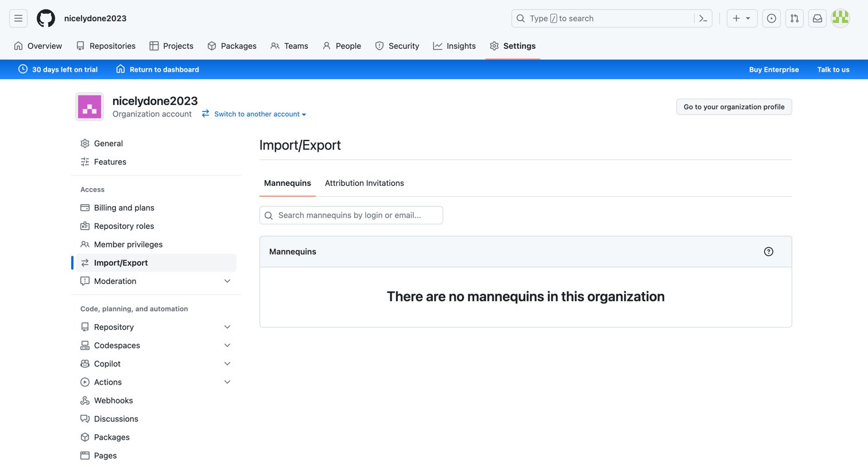Click the nicelydone2023 organization avatar
Viewport: 868px width, 467px height.
90,107
